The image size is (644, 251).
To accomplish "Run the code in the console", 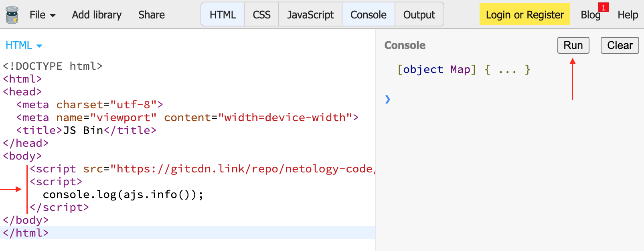I will click(x=573, y=45).
